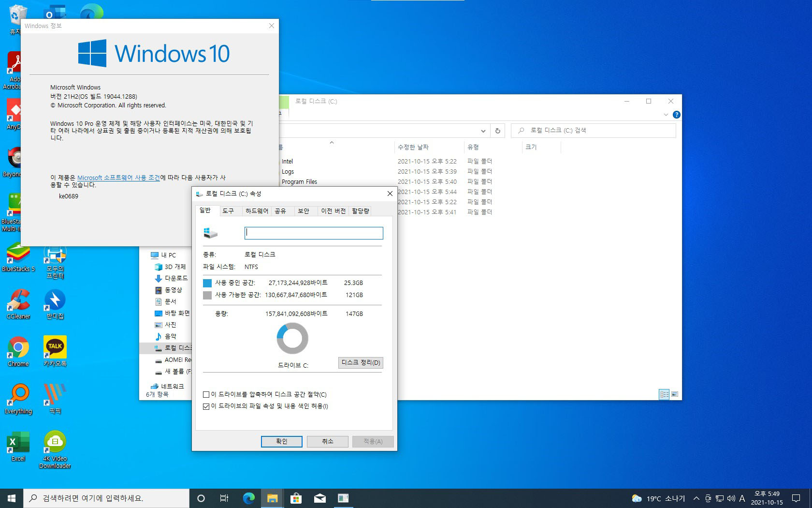The height and width of the screenshot is (508, 812).
Task: Select 문서 in navigation pane
Action: coord(165,301)
